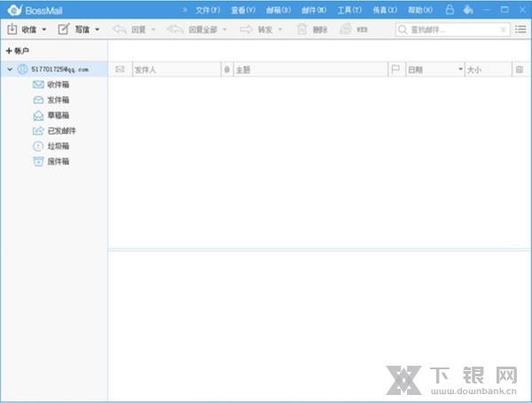Viewport: 532px width, 403px height.
Task: Open the 帮助(H) menu
Action: (x=420, y=10)
